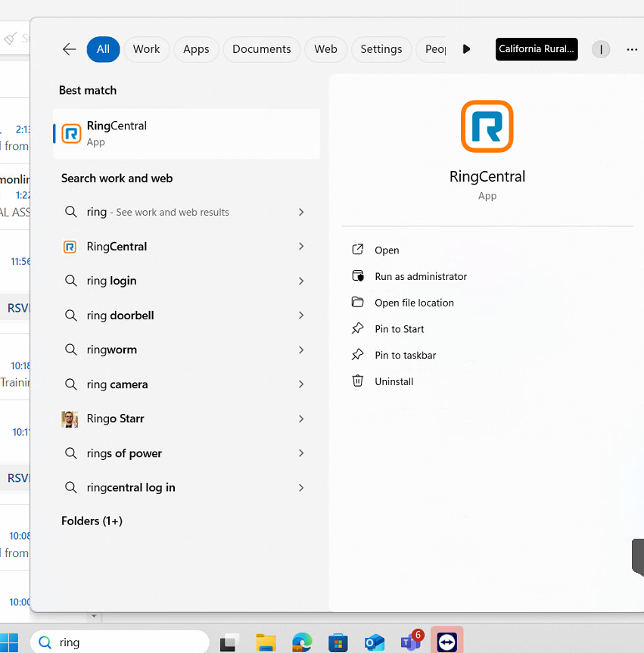Click the administrator shield icon
The width and height of the screenshot is (644, 653).
pyautogui.click(x=357, y=275)
